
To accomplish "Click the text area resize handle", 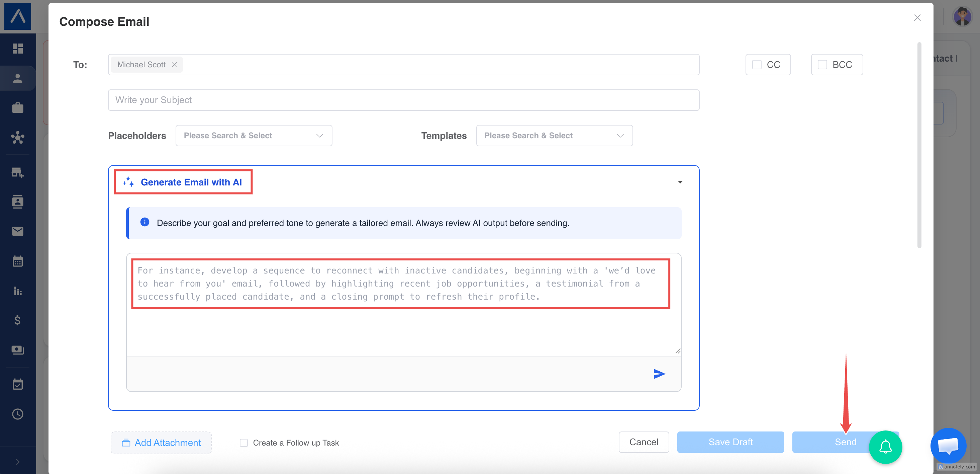I will (x=678, y=350).
